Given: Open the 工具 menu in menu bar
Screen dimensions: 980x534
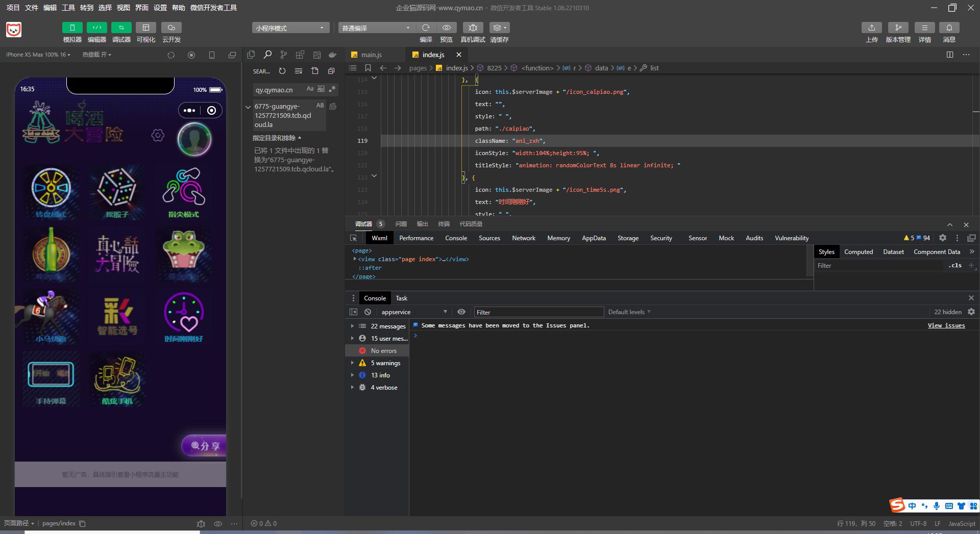Looking at the screenshot, I should (68, 8).
